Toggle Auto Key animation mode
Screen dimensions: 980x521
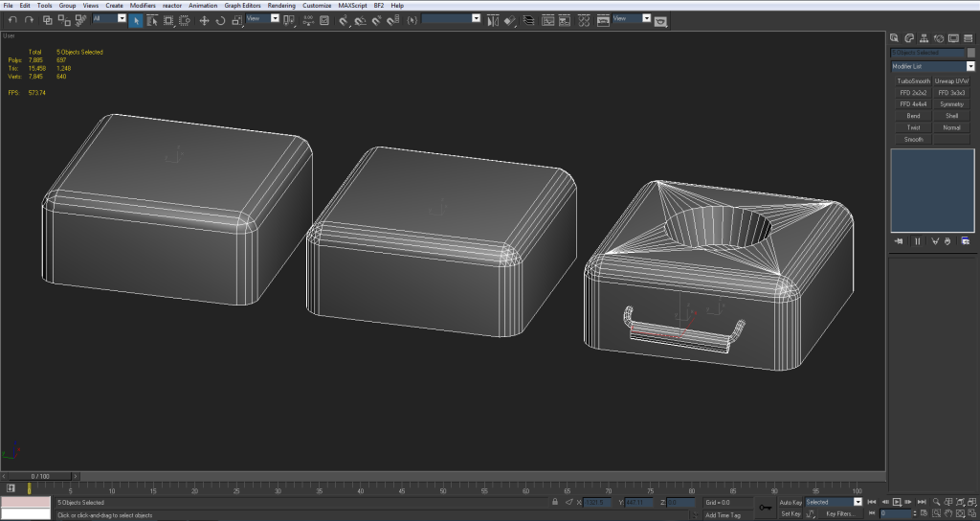(791, 502)
